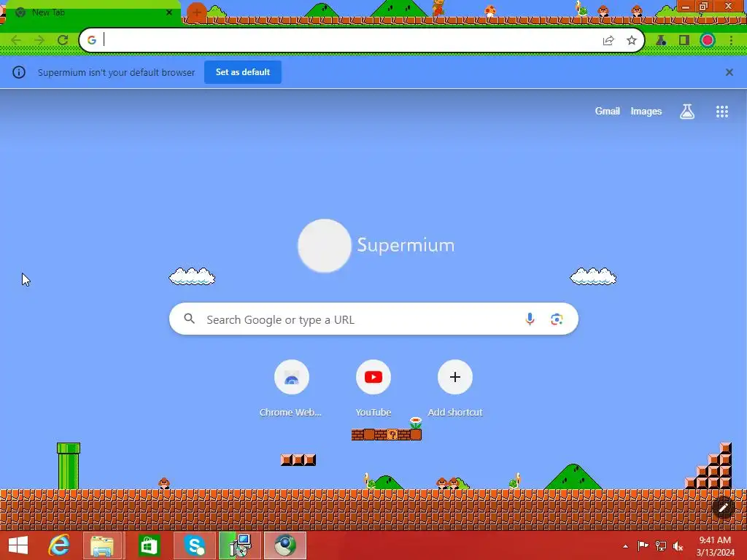
Task: Open Skype from the taskbar
Action: (194, 545)
